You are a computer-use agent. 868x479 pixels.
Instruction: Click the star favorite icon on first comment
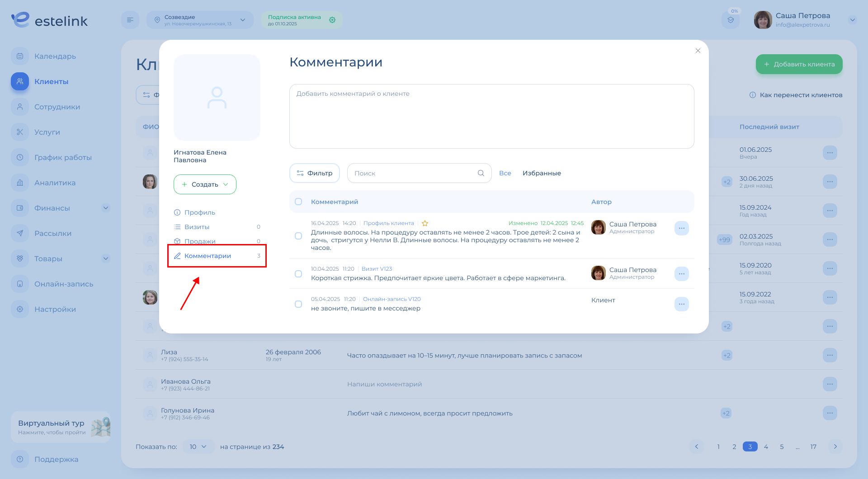tap(425, 223)
